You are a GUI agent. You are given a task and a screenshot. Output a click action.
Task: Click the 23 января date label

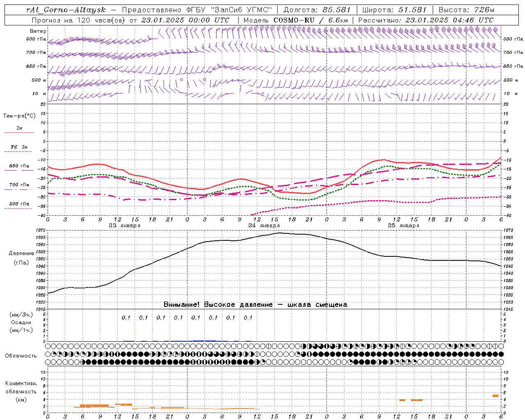coord(125,226)
